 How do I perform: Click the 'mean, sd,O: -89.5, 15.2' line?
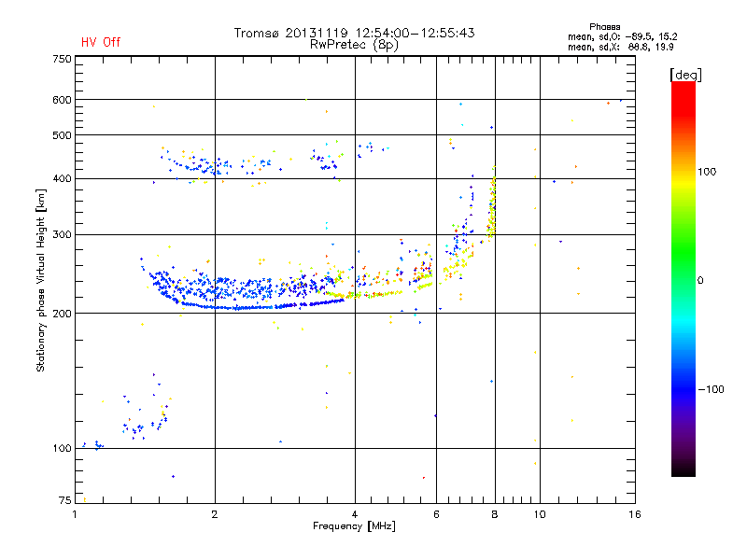[x=622, y=36]
